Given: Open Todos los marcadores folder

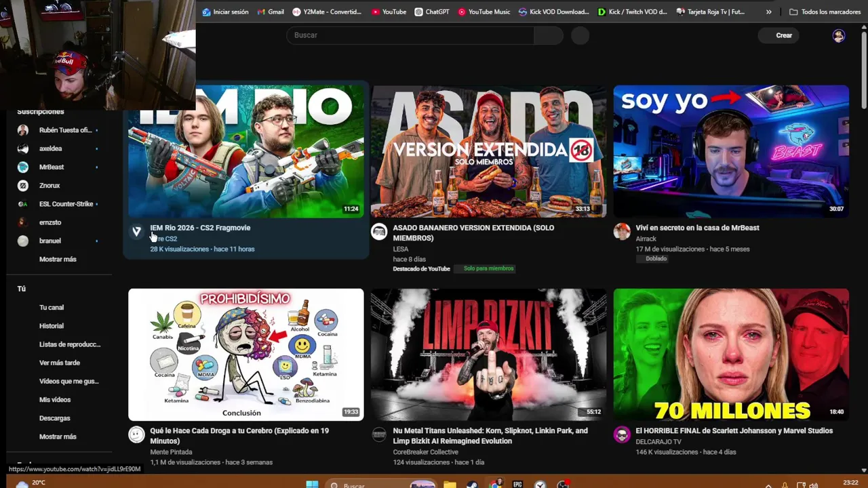Looking at the screenshot, I should point(825,12).
